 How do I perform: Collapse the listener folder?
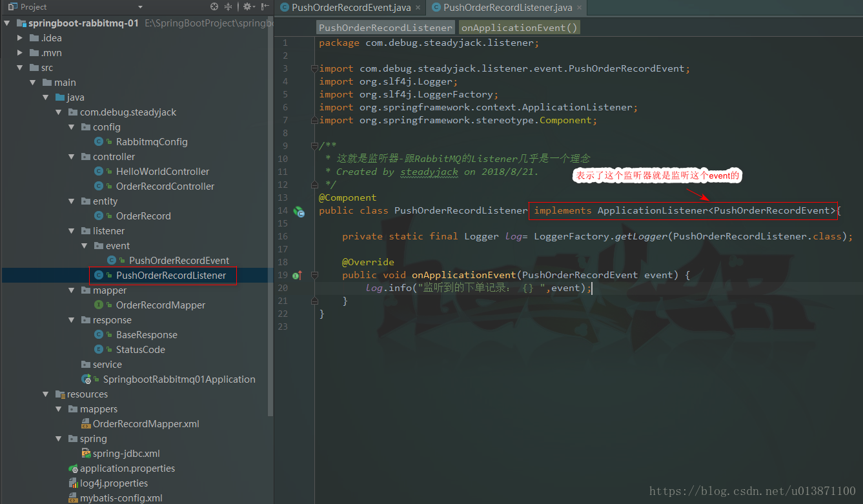72,231
